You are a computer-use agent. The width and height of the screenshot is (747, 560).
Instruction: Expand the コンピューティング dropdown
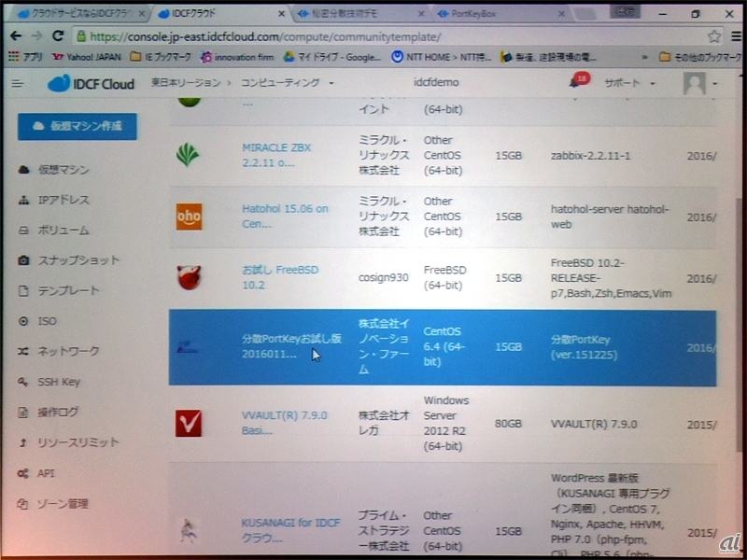coord(287,82)
